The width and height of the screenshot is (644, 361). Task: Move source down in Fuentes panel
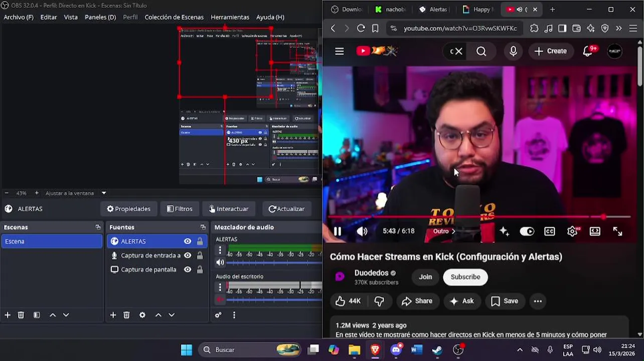point(172,315)
